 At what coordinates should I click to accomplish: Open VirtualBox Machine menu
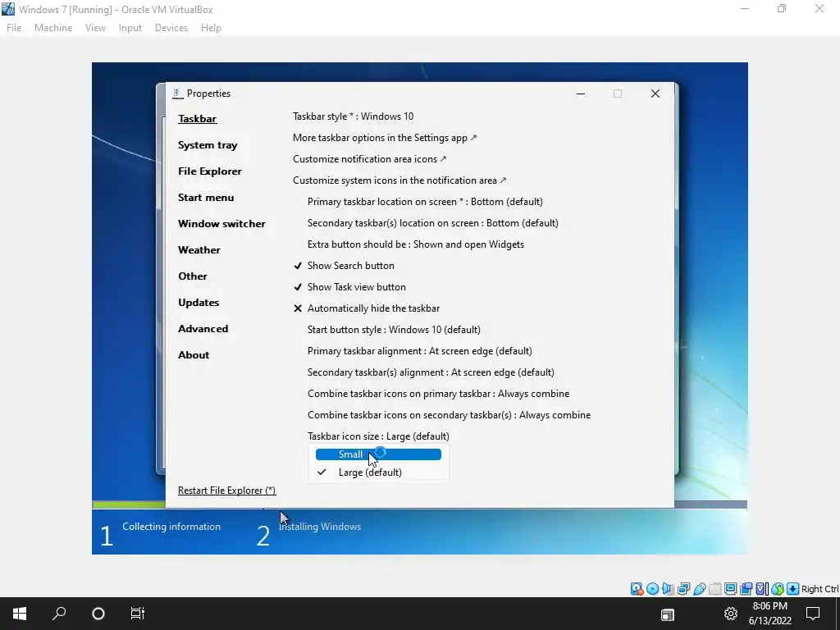(x=53, y=28)
